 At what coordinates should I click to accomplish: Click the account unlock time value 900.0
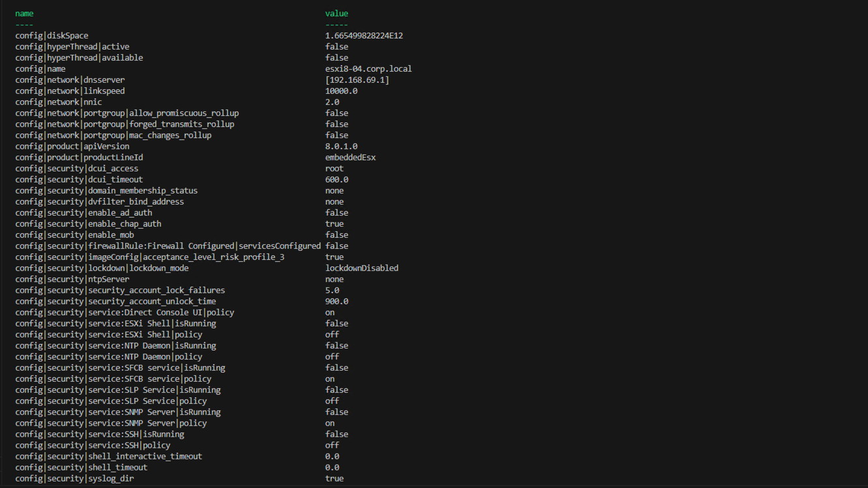coord(336,302)
